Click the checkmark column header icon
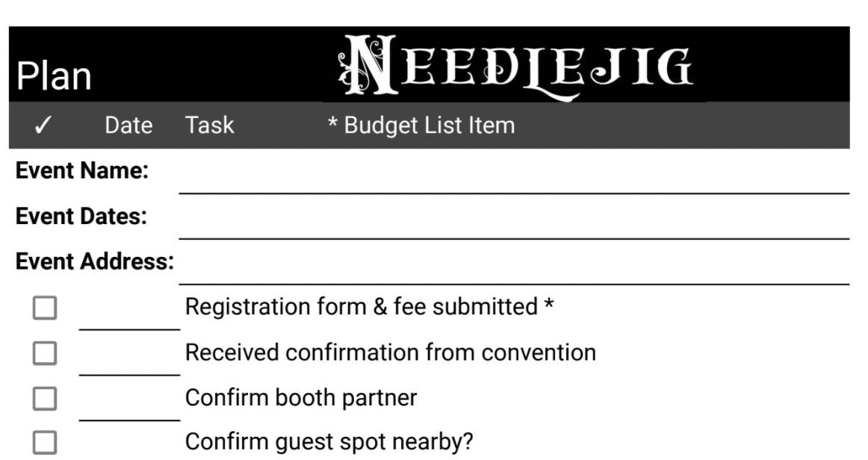Image resolution: width=868 pixels, height=460 pixels. point(43,125)
